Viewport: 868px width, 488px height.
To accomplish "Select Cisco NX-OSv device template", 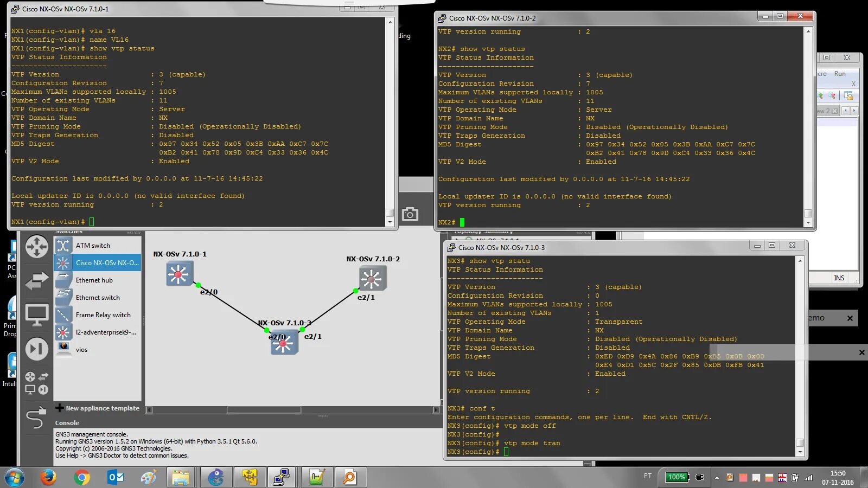I will tap(98, 263).
